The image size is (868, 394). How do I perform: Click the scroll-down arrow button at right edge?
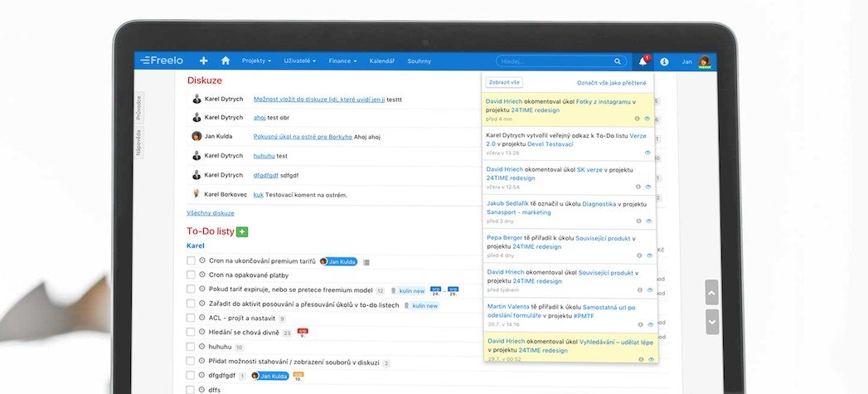[712, 322]
